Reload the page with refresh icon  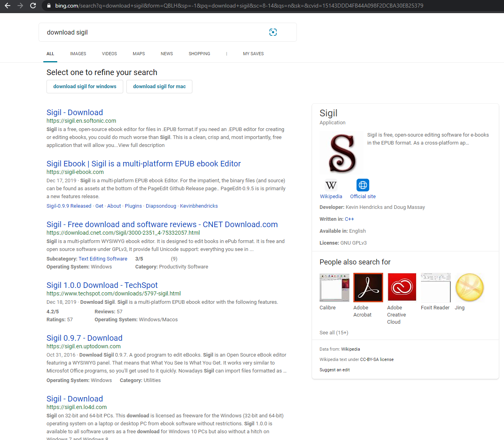[33, 6]
